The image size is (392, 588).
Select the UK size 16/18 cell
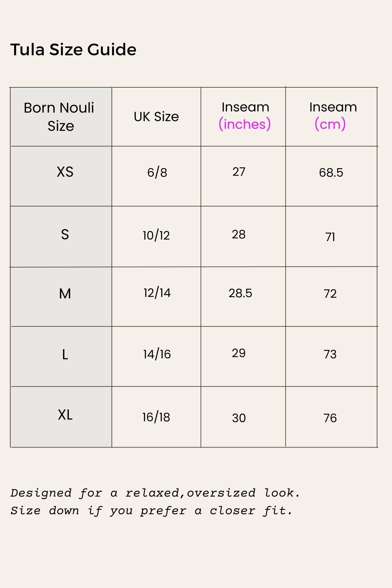tap(156, 417)
